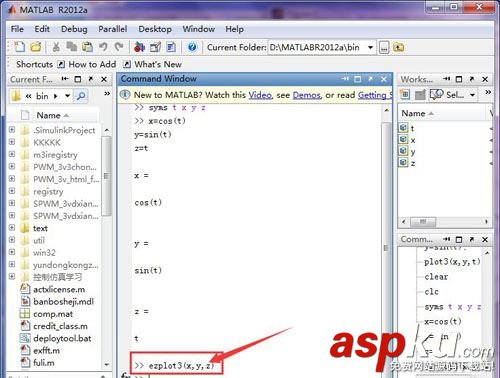Expand the m3iregistry folder

pos(12,154)
